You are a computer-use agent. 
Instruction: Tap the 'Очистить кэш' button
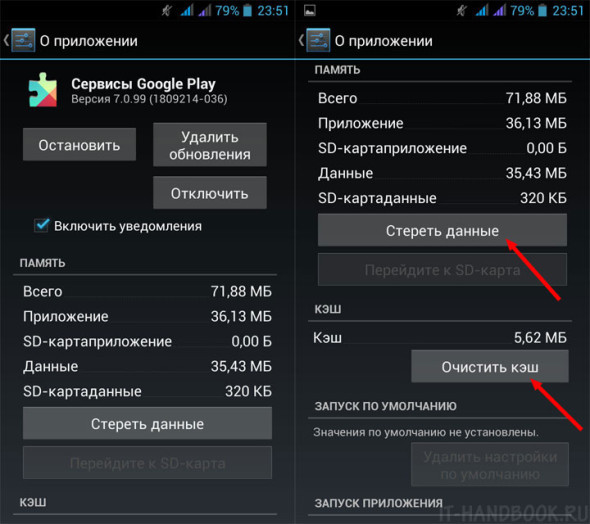[490, 367]
